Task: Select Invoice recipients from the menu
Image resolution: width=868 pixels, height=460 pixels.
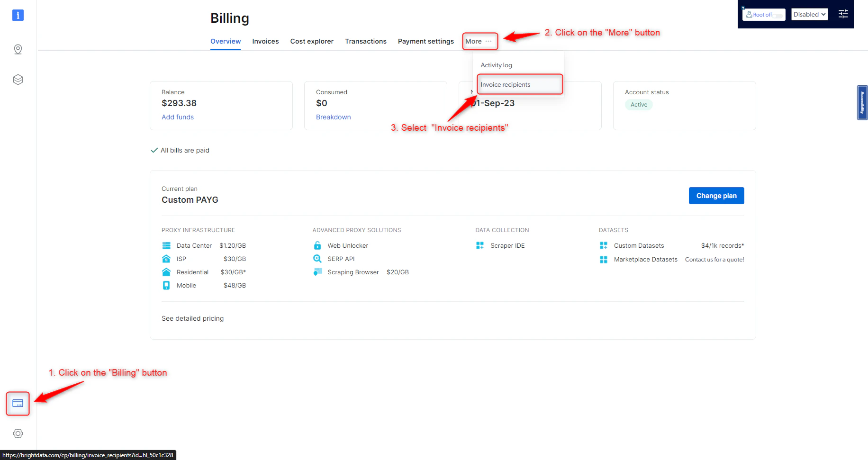Action: click(505, 84)
